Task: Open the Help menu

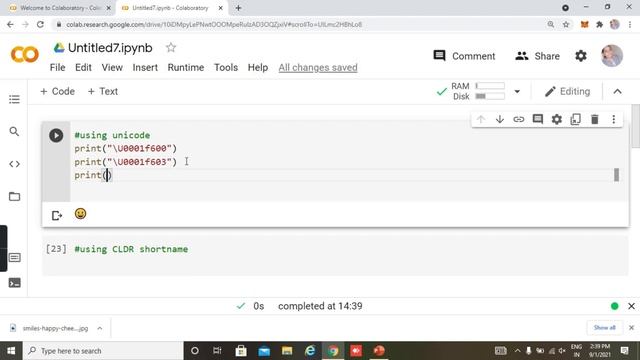Action: point(258,67)
